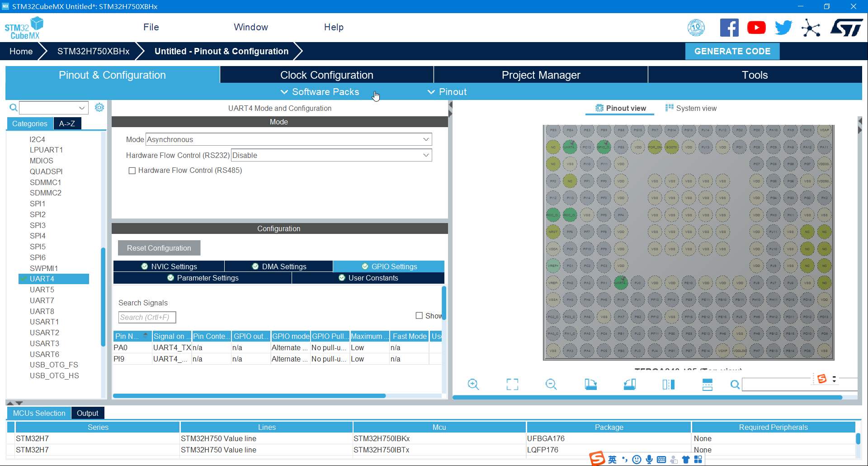
Task: Expand the Pinout dropdown menu
Action: 447,92
